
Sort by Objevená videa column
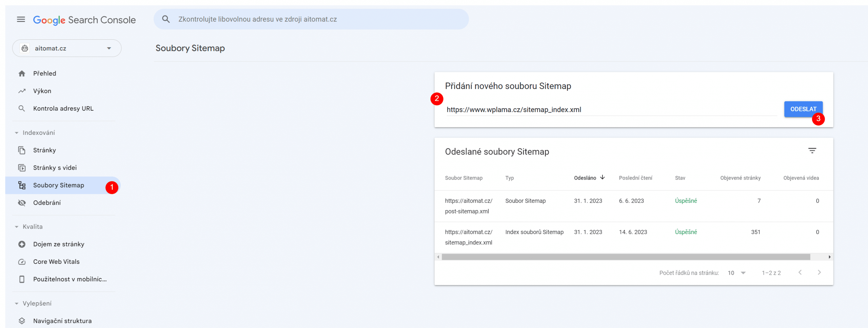(801, 178)
